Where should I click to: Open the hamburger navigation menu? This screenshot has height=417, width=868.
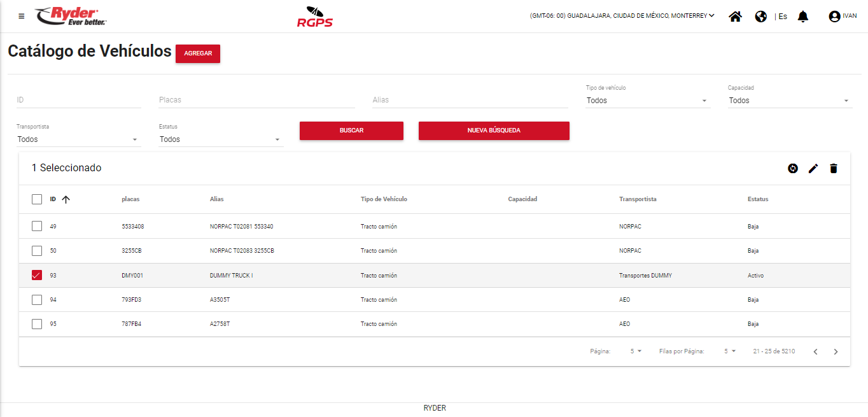click(x=22, y=16)
